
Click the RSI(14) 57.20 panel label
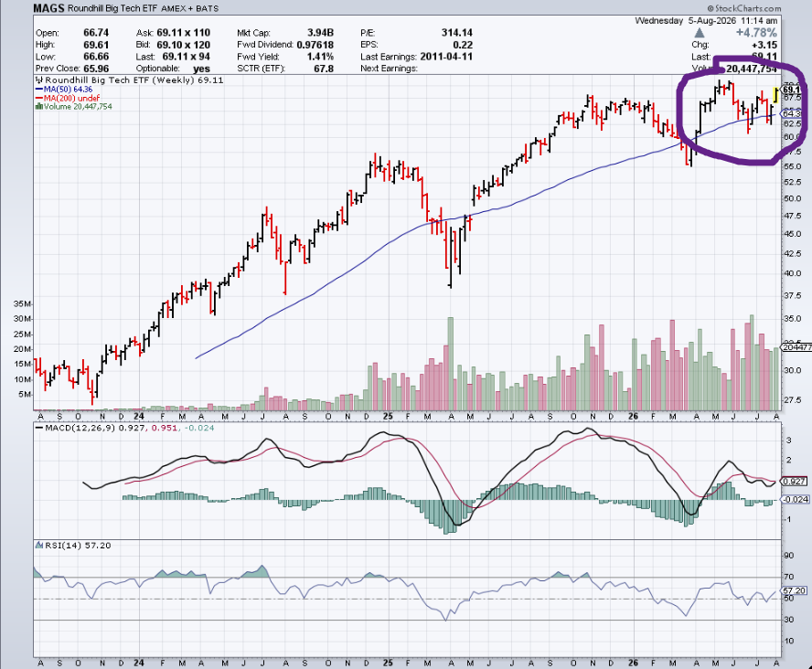[78, 546]
